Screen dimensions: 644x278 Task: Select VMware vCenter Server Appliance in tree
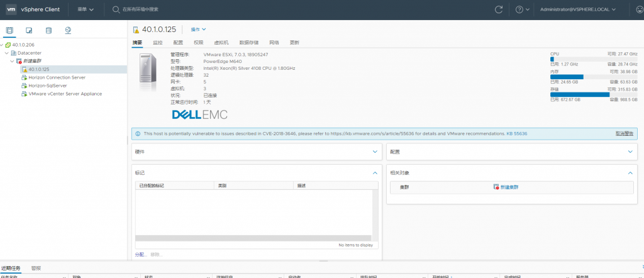coord(65,94)
